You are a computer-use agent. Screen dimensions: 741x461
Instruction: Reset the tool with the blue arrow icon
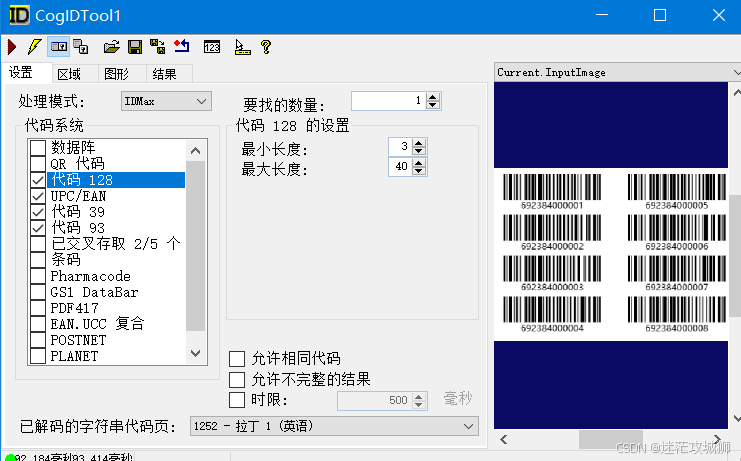182,46
